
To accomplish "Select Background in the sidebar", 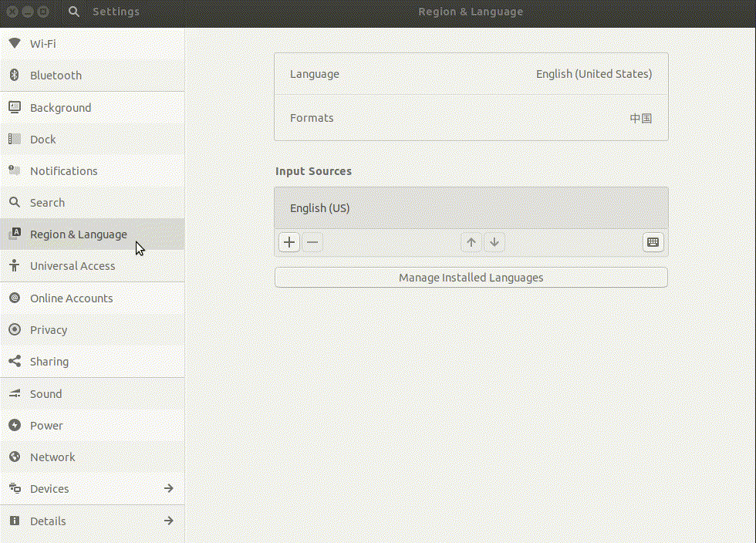I will [92, 107].
